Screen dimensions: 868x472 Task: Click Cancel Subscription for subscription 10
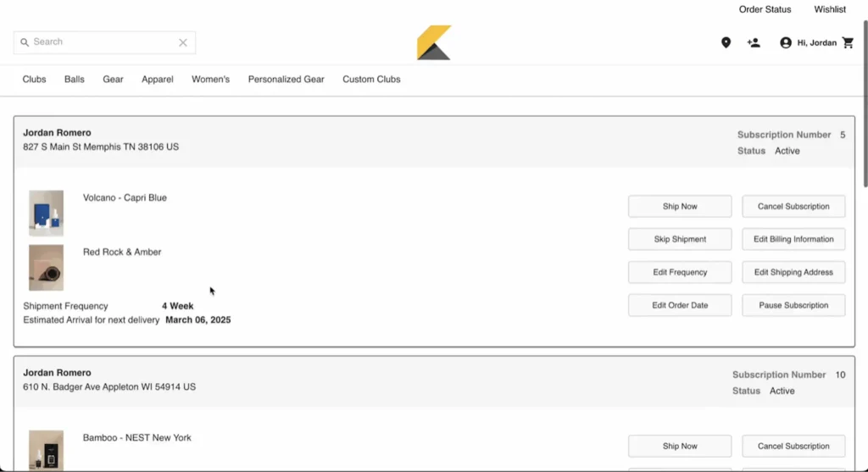click(793, 446)
